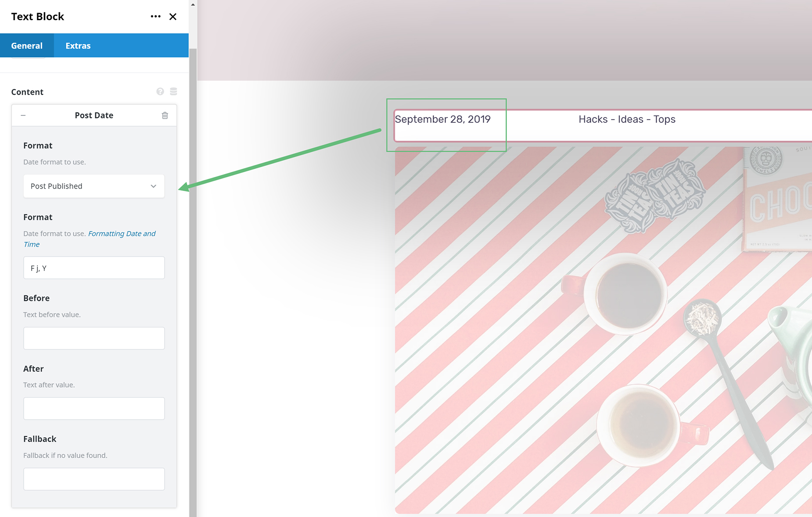Screen dimensions: 812x517
Task: Click the F j, Y format input field
Action: pyautogui.click(x=94, y=268)
